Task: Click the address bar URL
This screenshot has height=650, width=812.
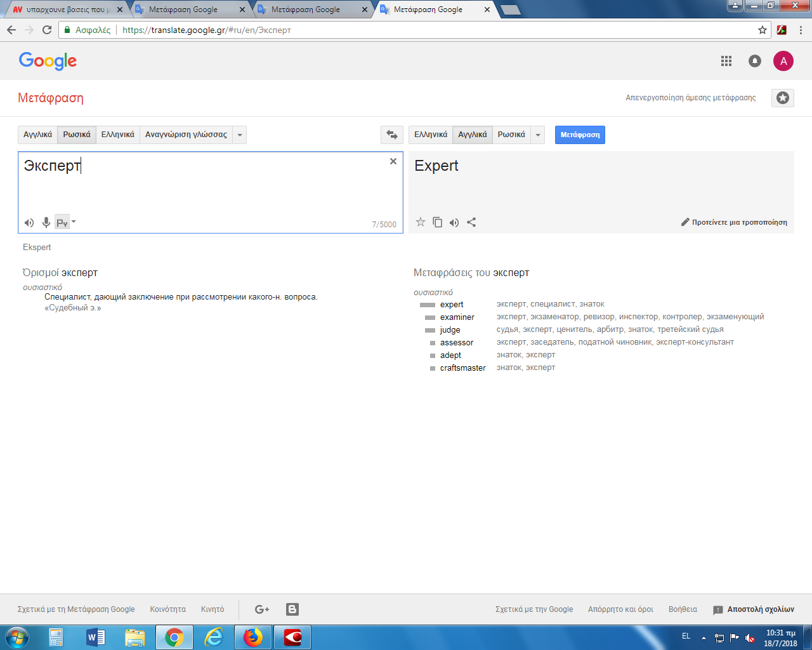Action: pyautogui.click(x=206, y=30)
